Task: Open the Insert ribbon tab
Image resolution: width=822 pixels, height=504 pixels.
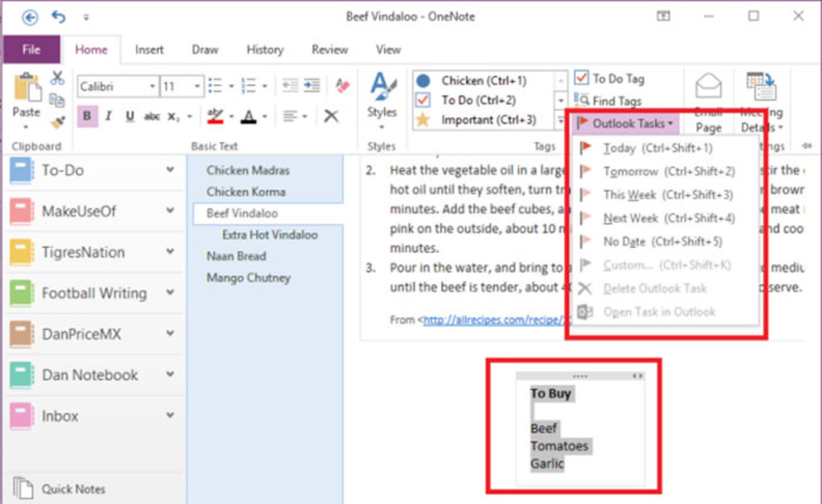Action: [x=149, y=50]
